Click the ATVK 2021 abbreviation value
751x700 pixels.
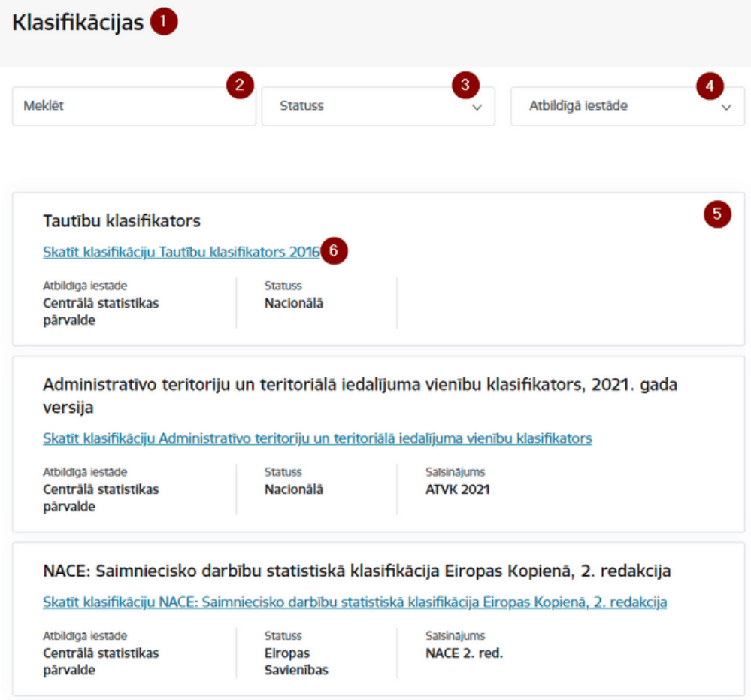tap(458, 489)
